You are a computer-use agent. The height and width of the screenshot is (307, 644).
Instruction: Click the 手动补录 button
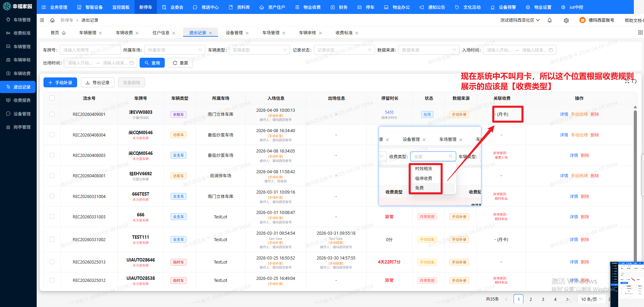tap(60, 83)
